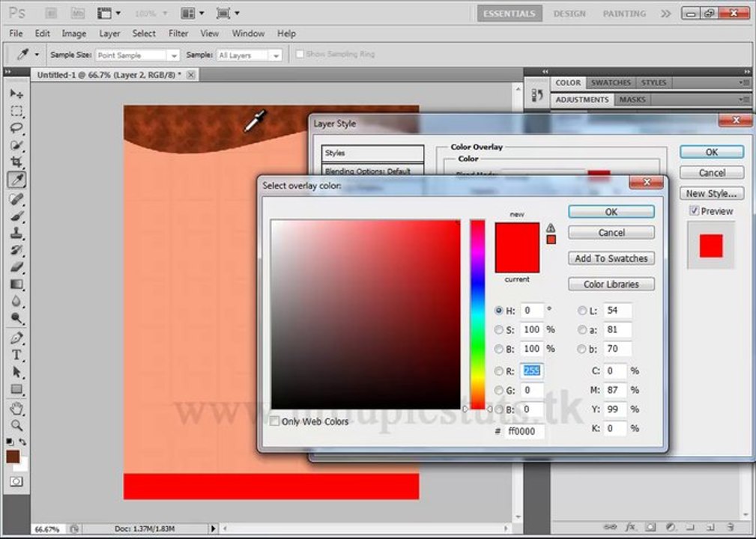Click Add To Swatches button
This screenshot has width=756, height=539.
pos(611,258)
